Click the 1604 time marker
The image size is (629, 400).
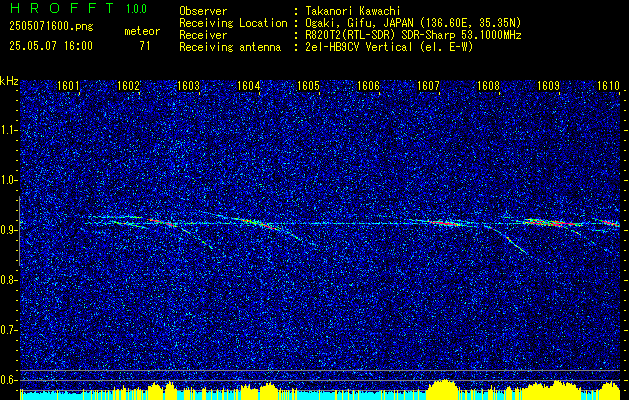coord(248,86)
